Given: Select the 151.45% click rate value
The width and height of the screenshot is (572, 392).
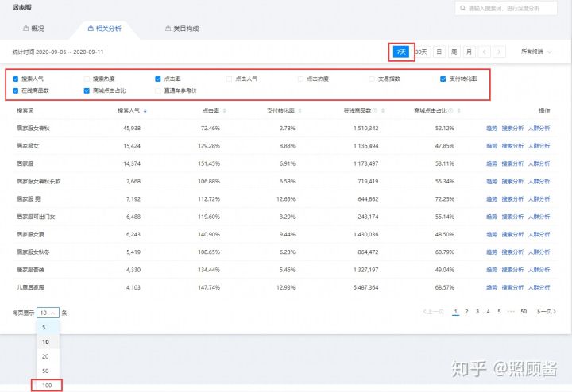Looking at the screenshot, I should tap(209, 163).
